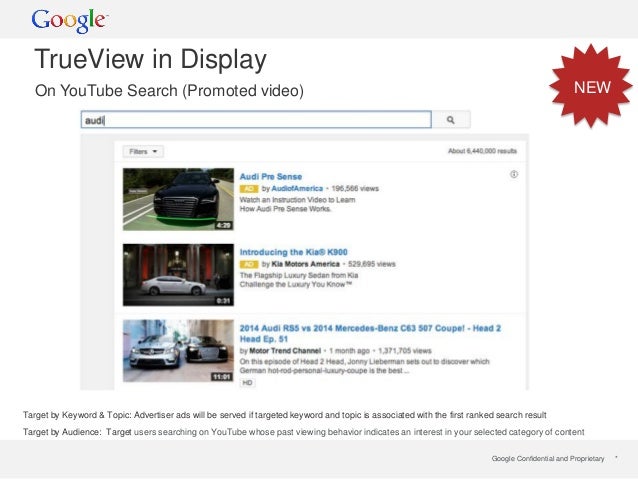
Task: Click the 0:31 duration label
Action: point(223,301)
